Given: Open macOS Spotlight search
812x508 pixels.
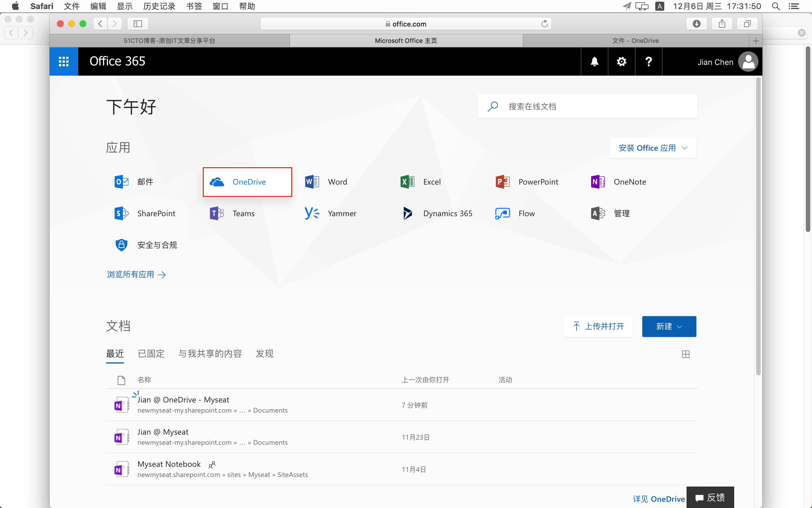Looking at the screenshot, I should (x=775, y=6).
